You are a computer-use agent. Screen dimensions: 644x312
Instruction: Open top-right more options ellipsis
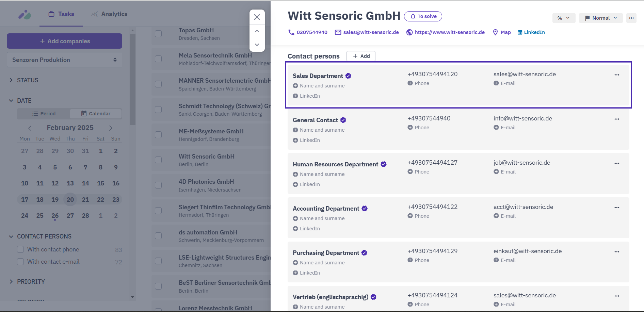pos(631,18)
